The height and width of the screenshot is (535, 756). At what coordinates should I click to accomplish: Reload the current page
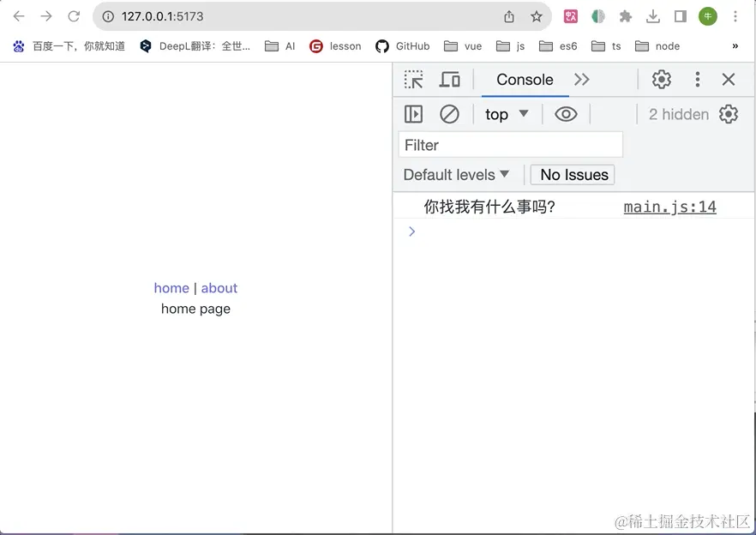(x=75, y=15)
